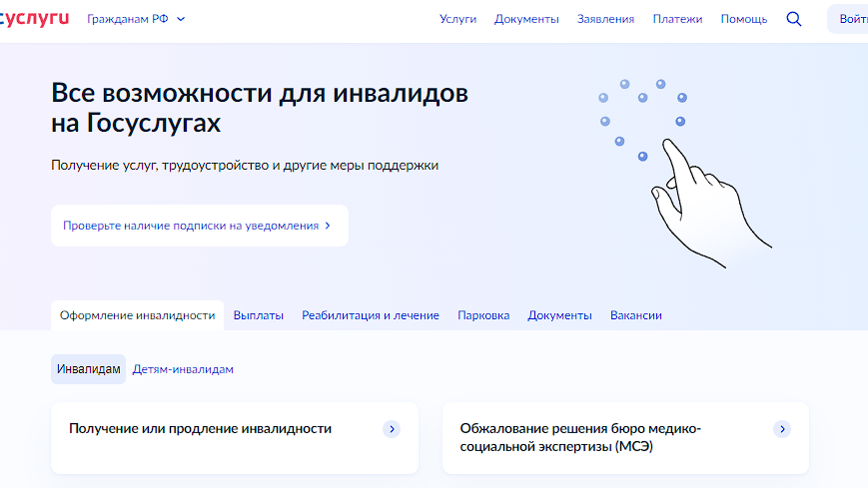This screenshot has width=868, height=488.
Task: Expand the Гражданам РФ dropdown
Action: [x=136, y=19]
